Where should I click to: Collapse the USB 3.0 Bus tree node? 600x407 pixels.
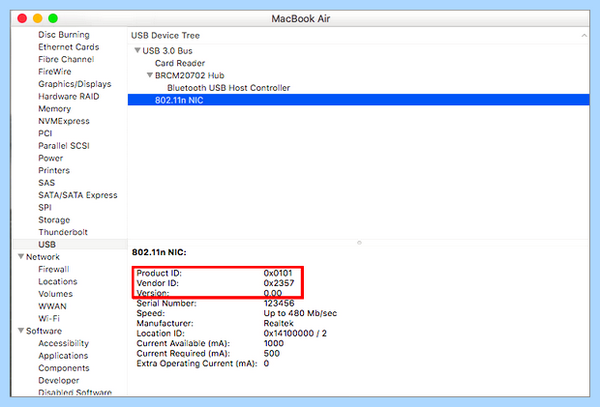137,50
